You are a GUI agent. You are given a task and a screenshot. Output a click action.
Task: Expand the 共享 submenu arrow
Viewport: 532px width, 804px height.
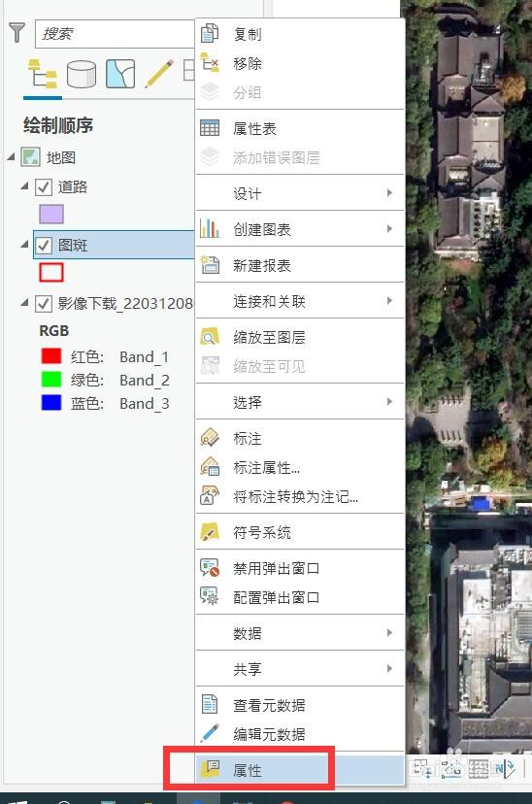point(389,669)
